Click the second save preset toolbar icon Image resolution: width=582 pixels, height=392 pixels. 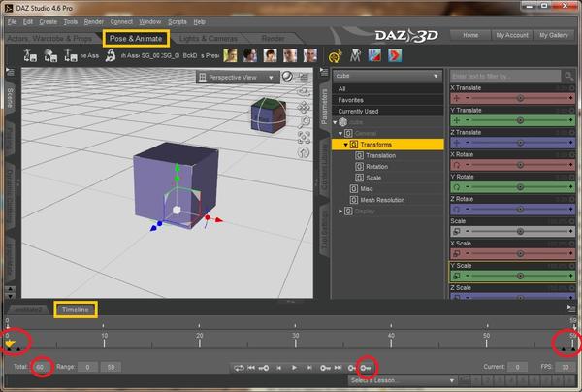click(x=50, y=55)
